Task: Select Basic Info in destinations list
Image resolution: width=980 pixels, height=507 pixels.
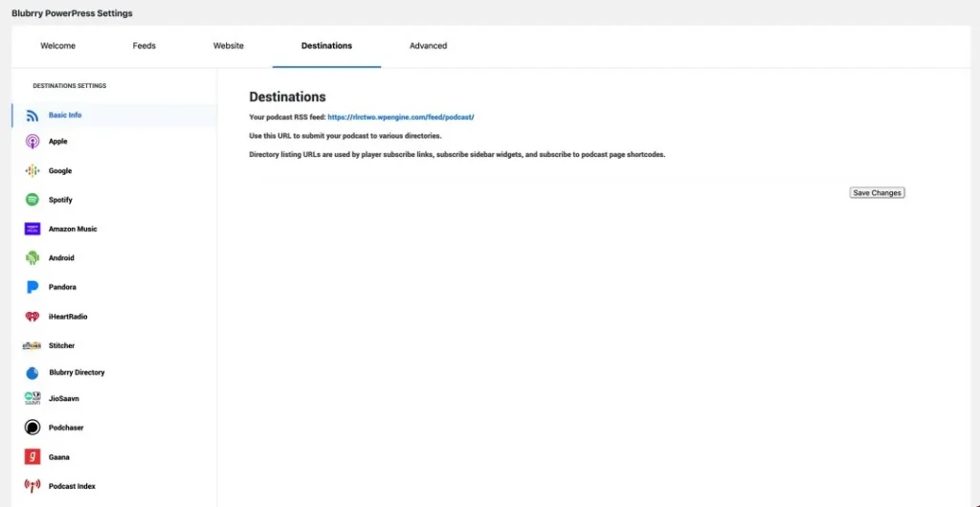Action: click(x=65, y=116)
